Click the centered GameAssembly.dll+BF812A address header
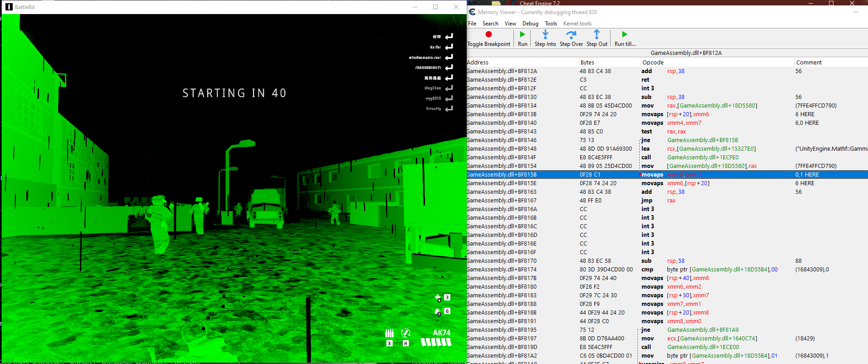This screenshot has width=868, height=364. click(686, 53)
